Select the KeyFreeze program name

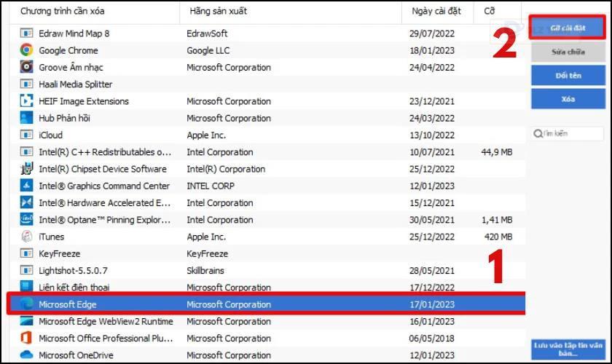click(59, 253)
